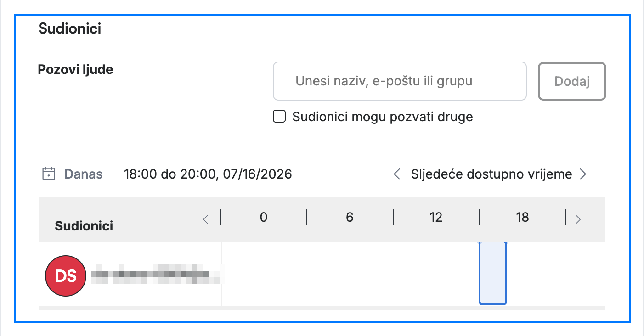Click the highlighted blue time slot block
644x336 pixels.
point(493,273)
